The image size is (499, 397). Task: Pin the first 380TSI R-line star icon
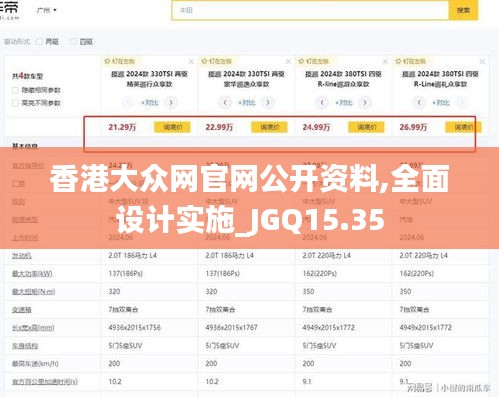301,61
